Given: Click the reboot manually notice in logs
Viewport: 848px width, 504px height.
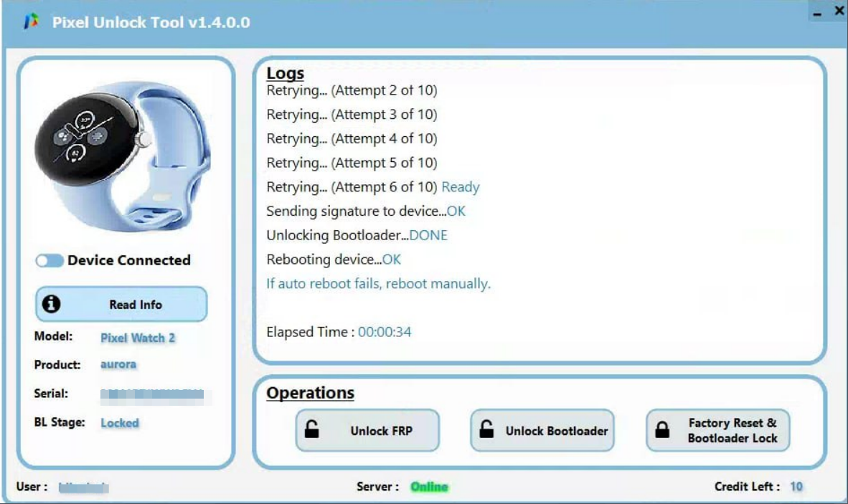Looking at the screenshot, I should coord(378,283).
